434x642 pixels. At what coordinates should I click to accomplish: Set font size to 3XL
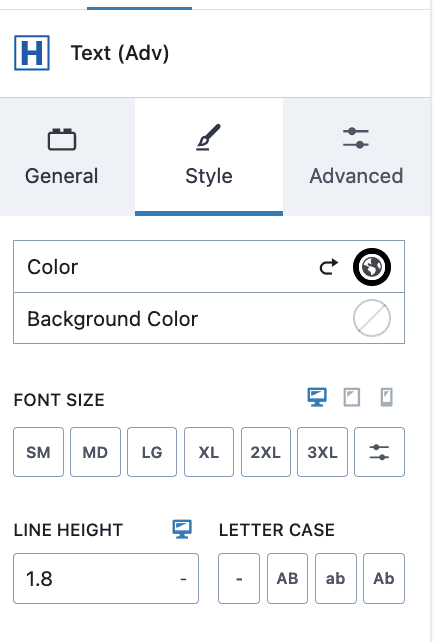click(x=322, y=452)
